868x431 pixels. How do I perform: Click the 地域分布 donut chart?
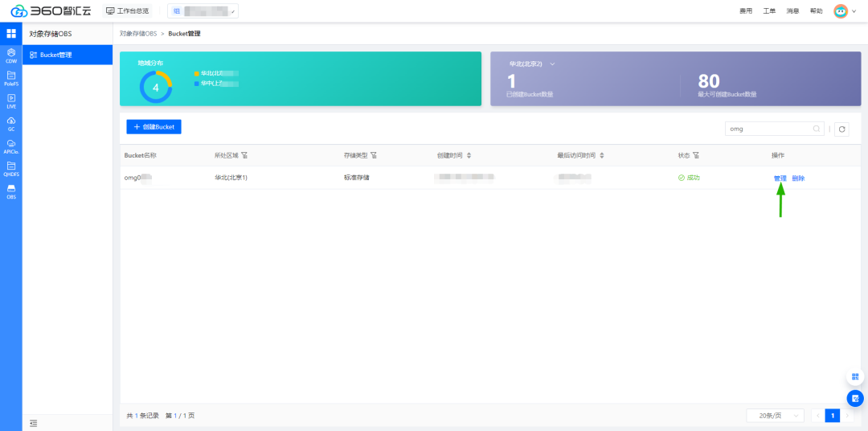pos(156,87)
